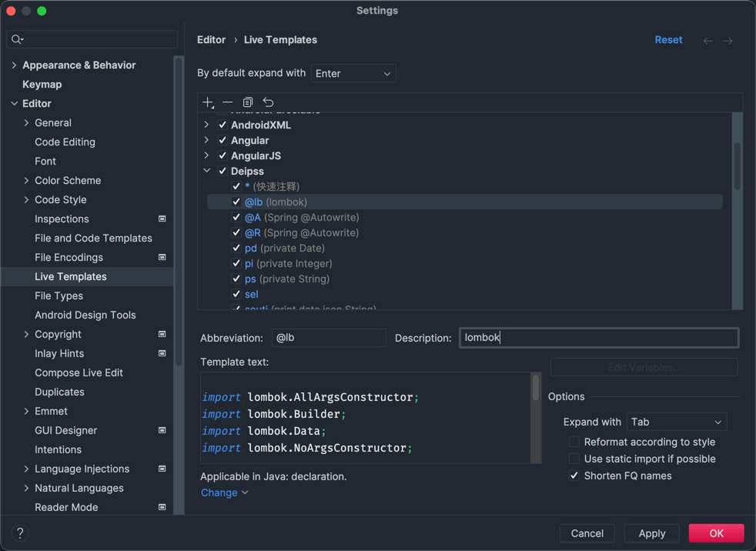Enable Reformat according to style
Image resolution: width=756 pixels, height=551 pixels.
(574, 442)
